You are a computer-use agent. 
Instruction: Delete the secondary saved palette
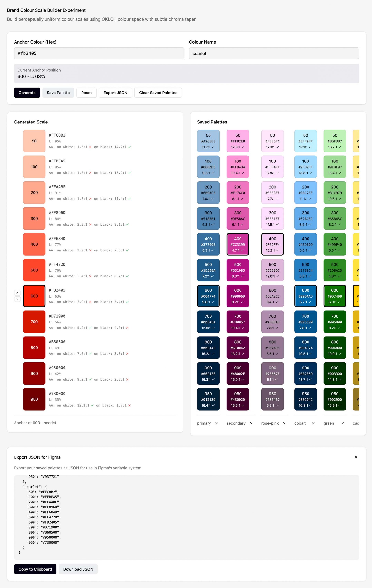[251, 423]
